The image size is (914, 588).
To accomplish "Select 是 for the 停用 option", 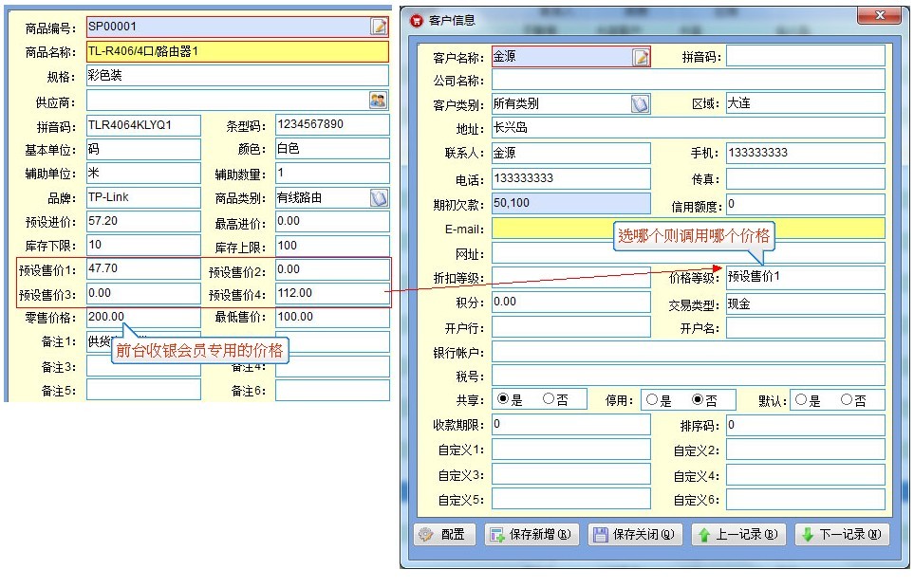I will pyautogui.click(x=651, y=399).
